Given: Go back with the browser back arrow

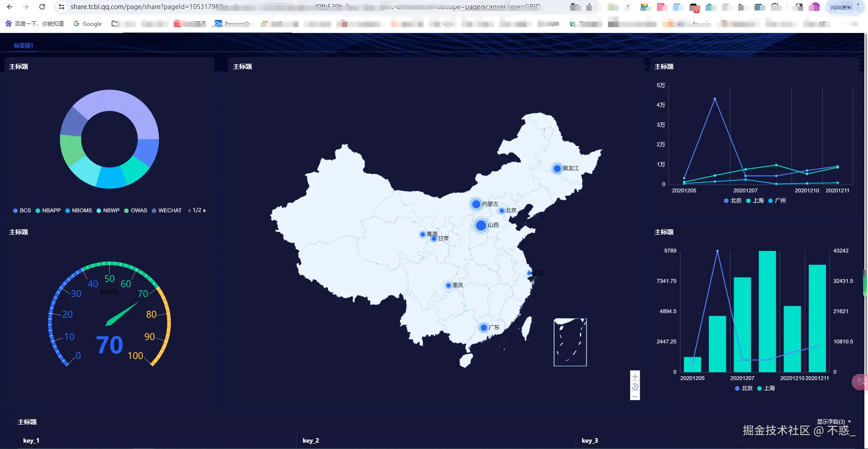Looking at the screenshot, I should [x=9, y=7].
